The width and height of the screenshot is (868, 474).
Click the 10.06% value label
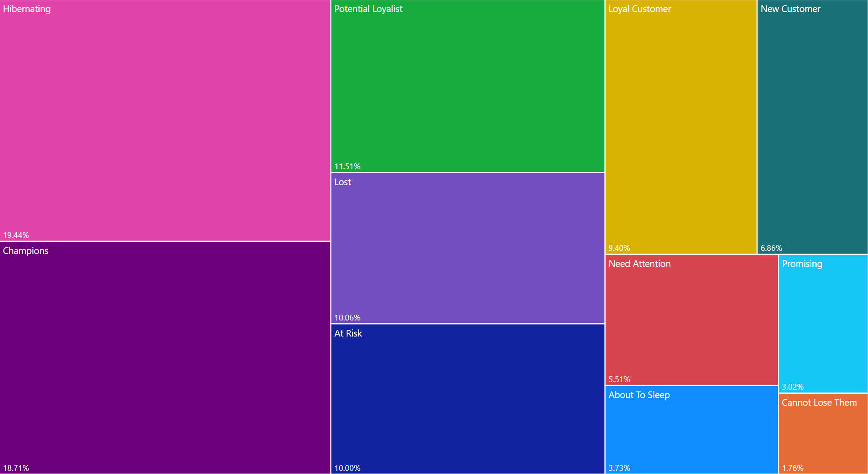347,318
